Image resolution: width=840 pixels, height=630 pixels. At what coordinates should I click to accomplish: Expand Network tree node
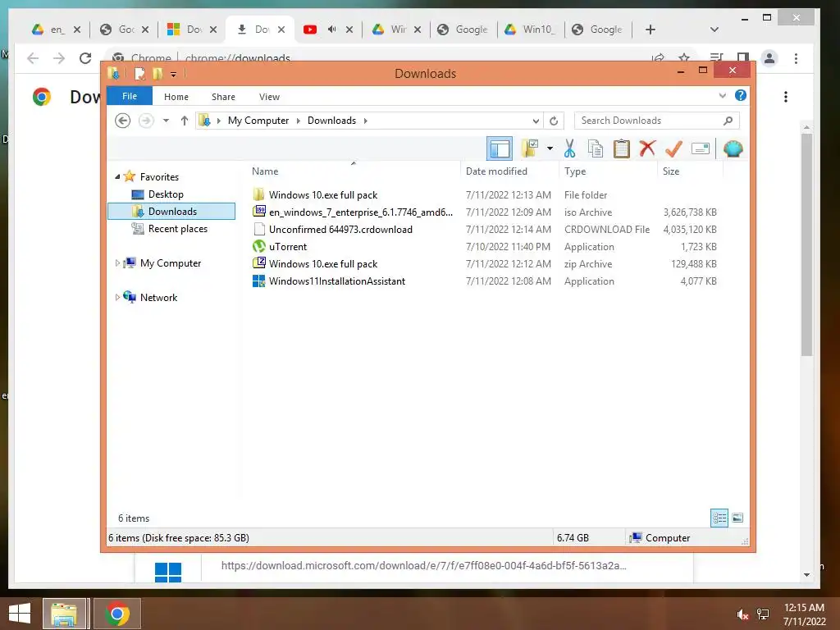click(117, 297)
